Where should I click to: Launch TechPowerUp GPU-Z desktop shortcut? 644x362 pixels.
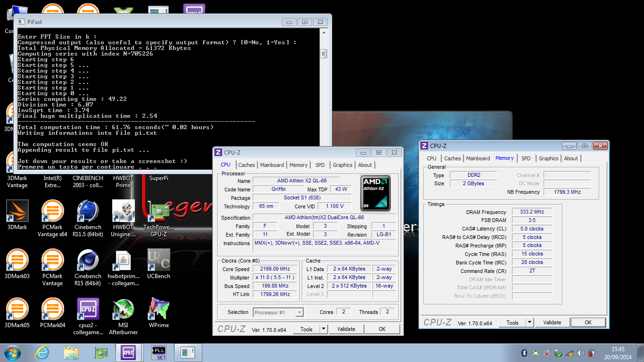[x=158, y=218]
